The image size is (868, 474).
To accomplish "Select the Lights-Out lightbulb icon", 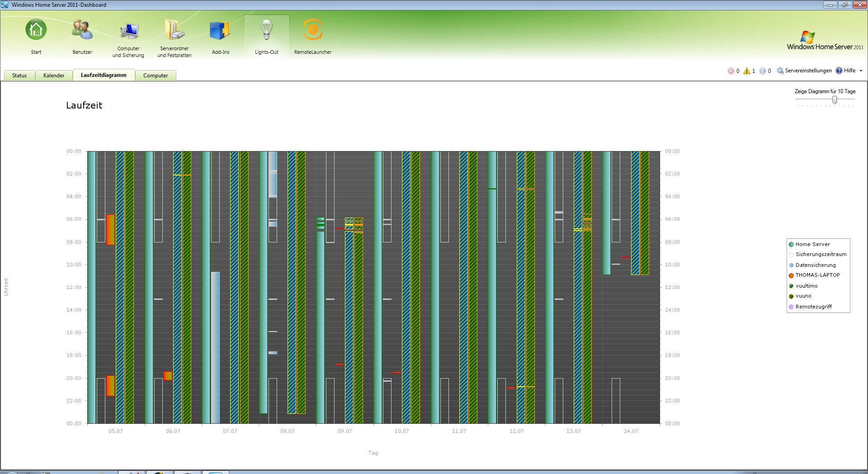I will click(x=267, y=30).
